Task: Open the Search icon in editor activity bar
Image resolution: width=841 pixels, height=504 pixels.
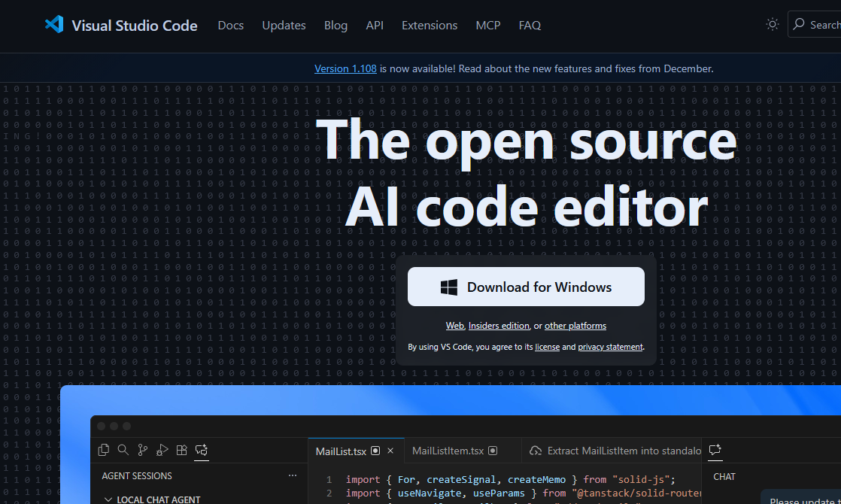Action: [123, 450]
